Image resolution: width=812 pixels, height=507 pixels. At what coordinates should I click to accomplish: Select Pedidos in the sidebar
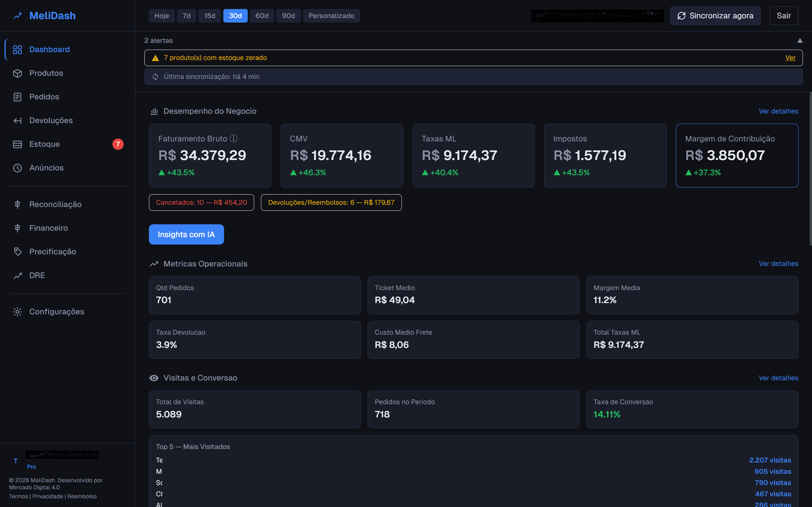44,97
